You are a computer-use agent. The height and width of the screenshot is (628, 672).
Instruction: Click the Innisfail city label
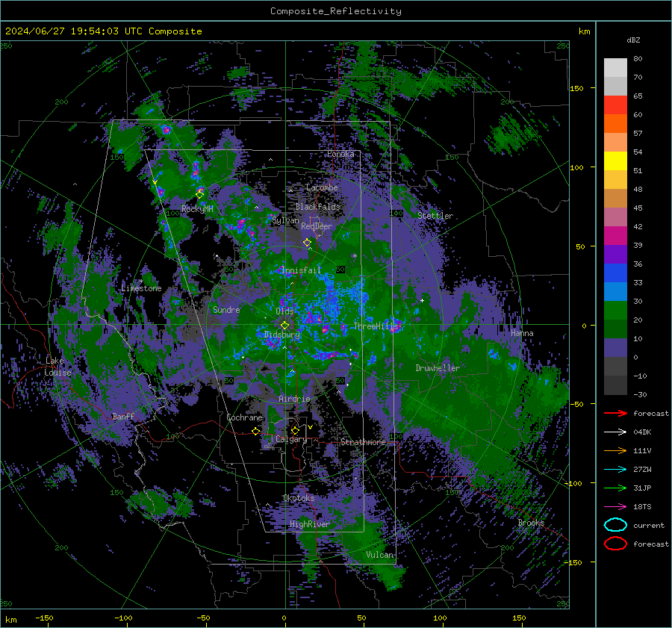pyautogui.click(x=301, y=270)
